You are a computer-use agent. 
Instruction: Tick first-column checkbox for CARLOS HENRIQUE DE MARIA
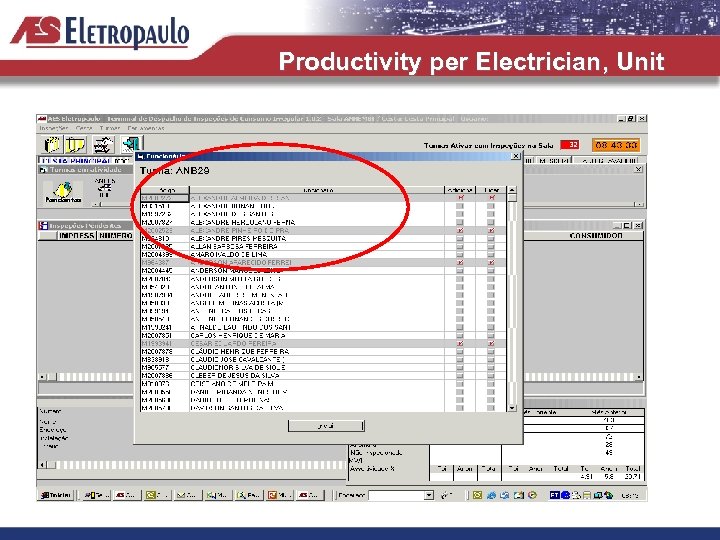click(x=460, y=335)
